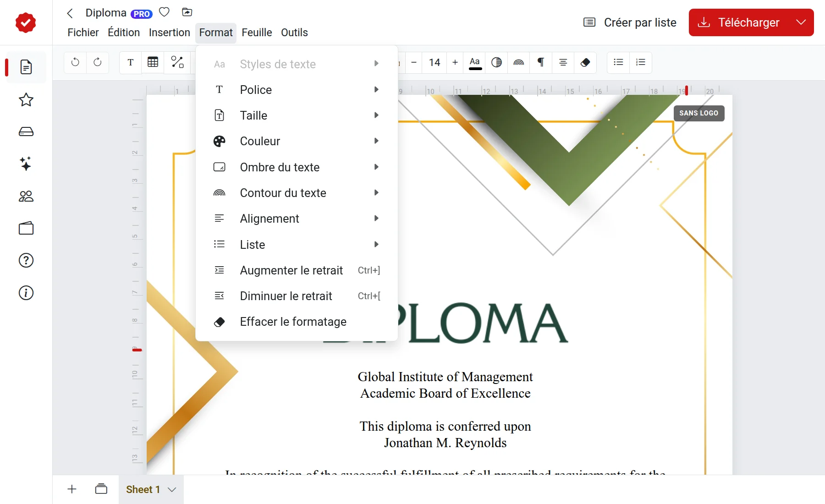Close the open Format menu
The width and height of the screenshot is (825, 504).
[216, 33]
